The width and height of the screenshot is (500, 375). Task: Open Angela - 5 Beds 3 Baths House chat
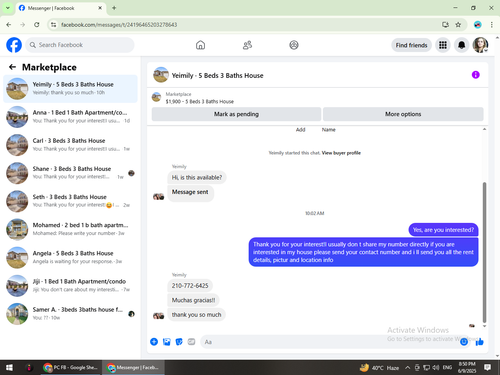pyautogui.click(x=70, y=257)
